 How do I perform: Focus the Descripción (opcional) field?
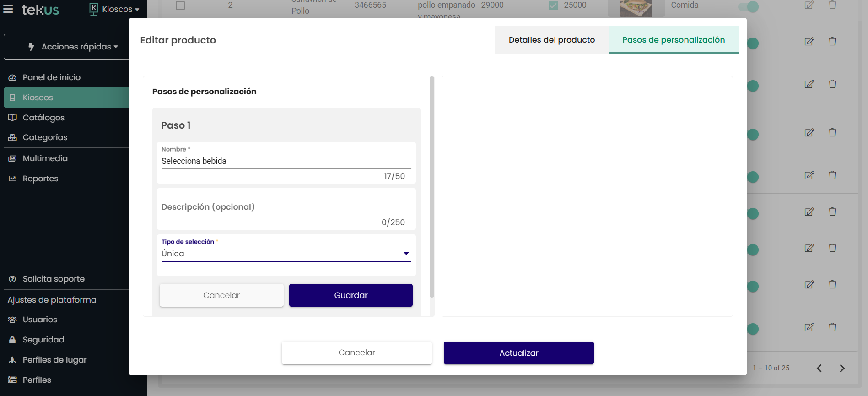(x=286, y=207)
